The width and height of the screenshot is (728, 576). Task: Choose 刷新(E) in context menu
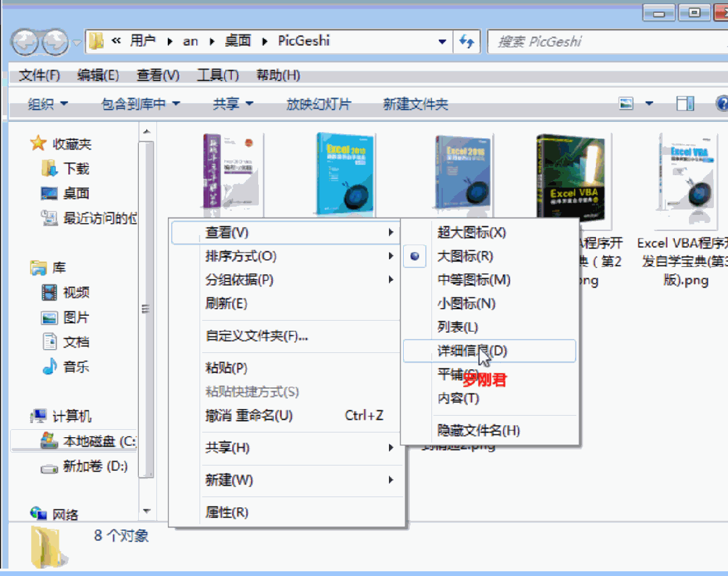point(286,304)
